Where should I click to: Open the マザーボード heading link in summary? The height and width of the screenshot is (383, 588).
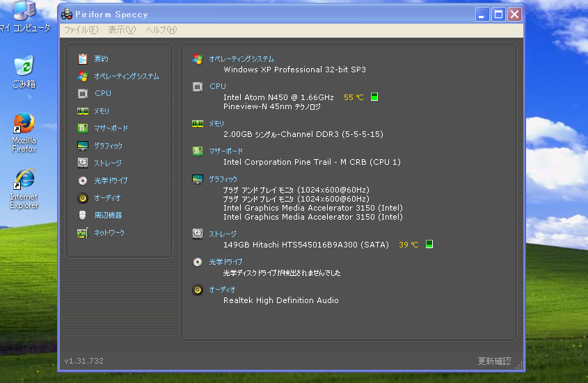225,151
